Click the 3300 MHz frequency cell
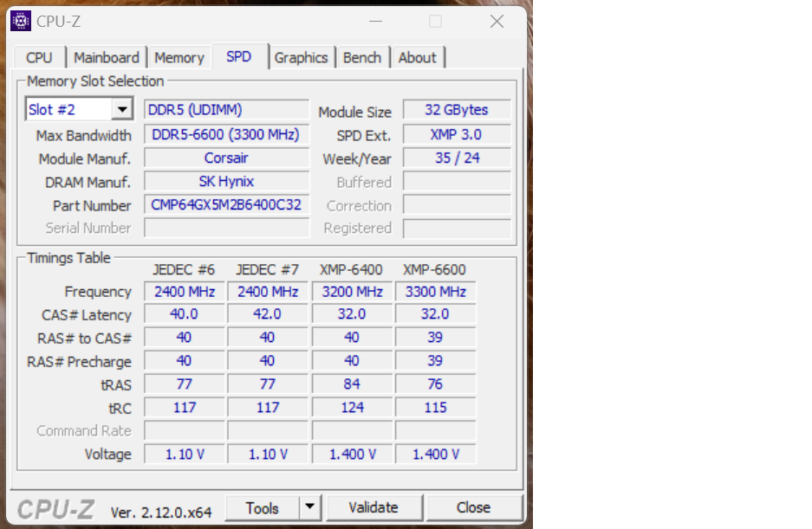812x529 pixels. tap(436, 292)
